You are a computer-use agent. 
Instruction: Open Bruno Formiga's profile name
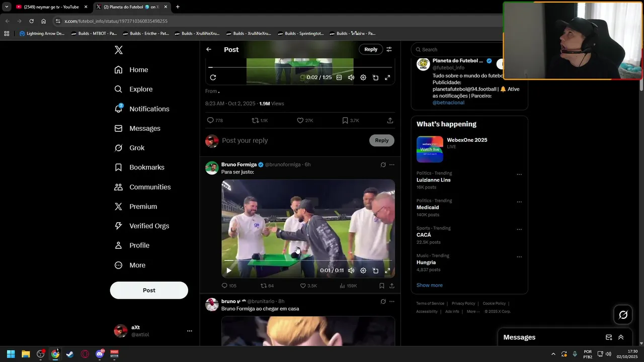coord(239,164)
